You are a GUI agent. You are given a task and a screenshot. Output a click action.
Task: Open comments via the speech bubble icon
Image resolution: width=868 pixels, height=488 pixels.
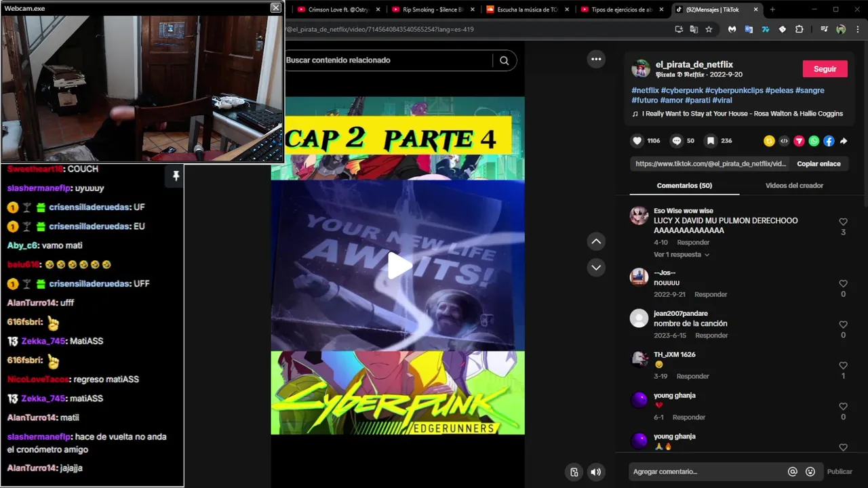pyautogui.click(x=677, y=141)
